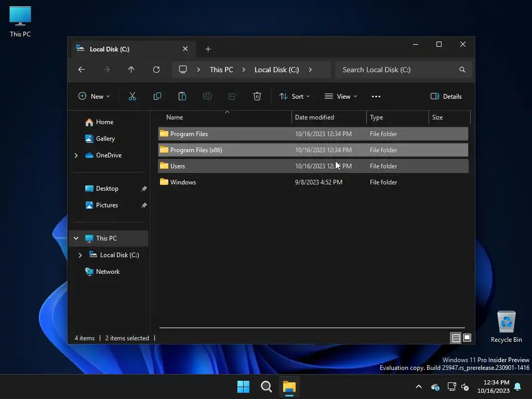532x399 pixels.
Task: Refresh the current folder view
Action: pyautogui.click(x=156, y=70)
